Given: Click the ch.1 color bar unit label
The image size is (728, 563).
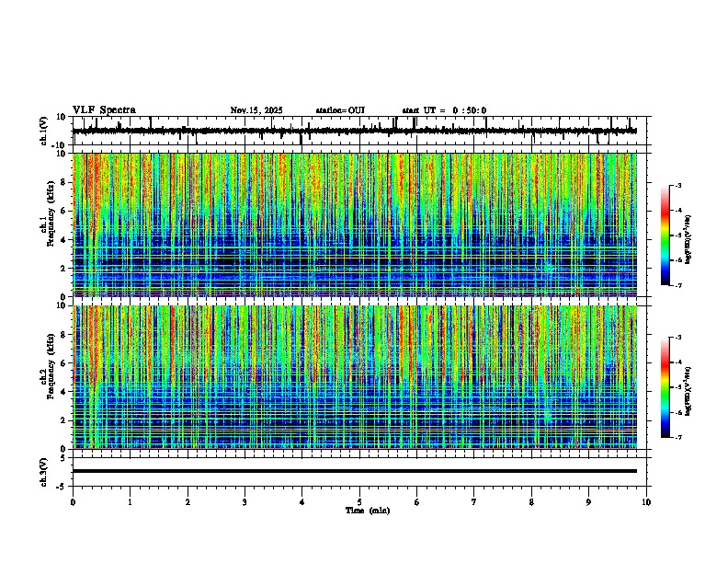Looking at the screenshot, I should [688, 240].
